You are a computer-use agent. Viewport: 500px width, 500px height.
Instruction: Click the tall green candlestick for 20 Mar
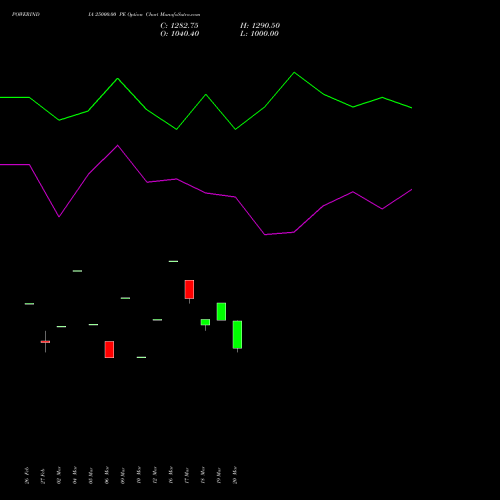point(237,335)
